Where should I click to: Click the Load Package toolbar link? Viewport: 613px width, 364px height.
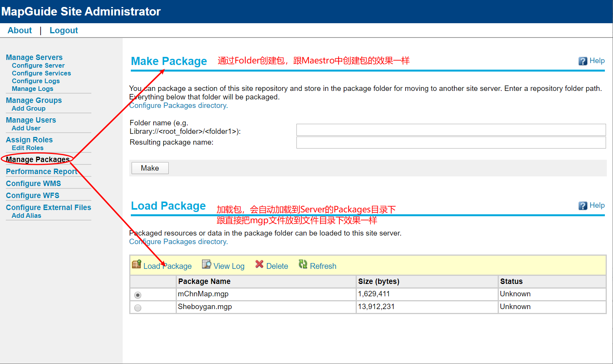(168, 266)
